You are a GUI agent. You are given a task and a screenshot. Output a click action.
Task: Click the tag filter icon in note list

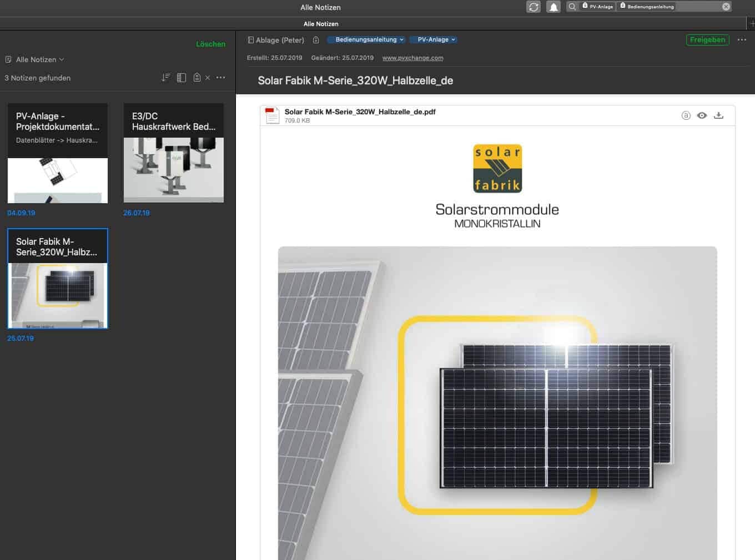[x=197, y=78]
